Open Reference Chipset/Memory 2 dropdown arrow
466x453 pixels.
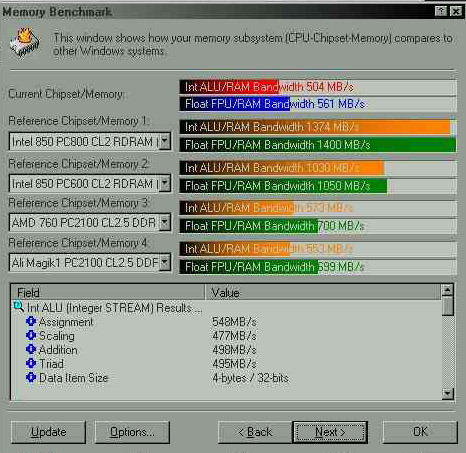(164, 183)
